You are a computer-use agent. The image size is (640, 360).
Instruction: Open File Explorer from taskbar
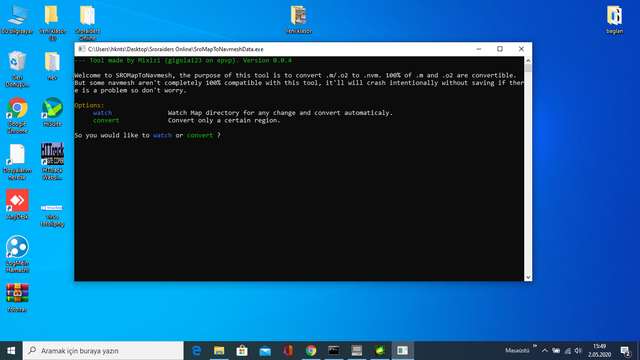219,351
